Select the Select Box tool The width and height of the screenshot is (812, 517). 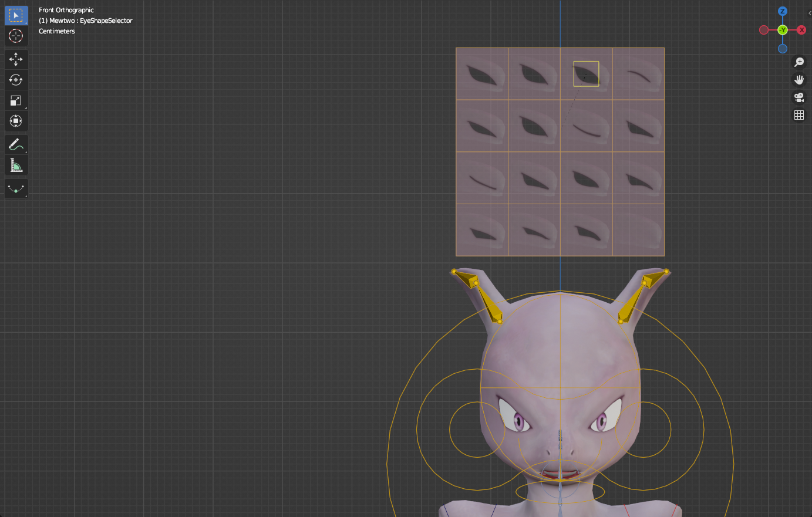(16, 15)
